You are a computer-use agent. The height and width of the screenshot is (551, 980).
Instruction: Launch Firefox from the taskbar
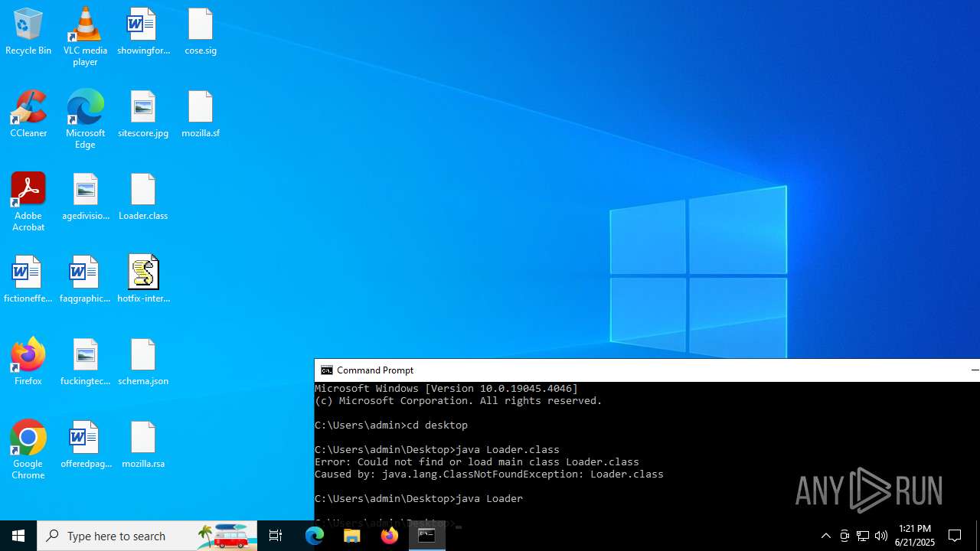pyautogui.click(x=390, y=536)
